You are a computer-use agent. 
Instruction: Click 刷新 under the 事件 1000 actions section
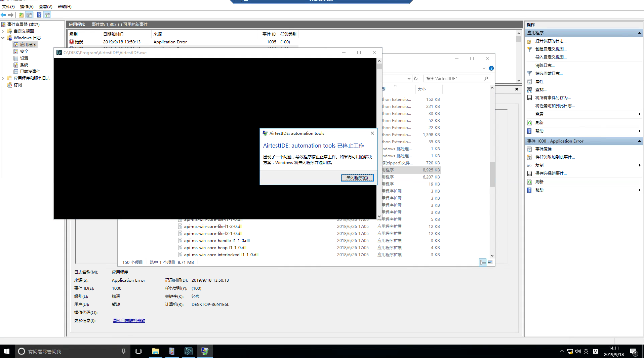(x=539, y=182)
